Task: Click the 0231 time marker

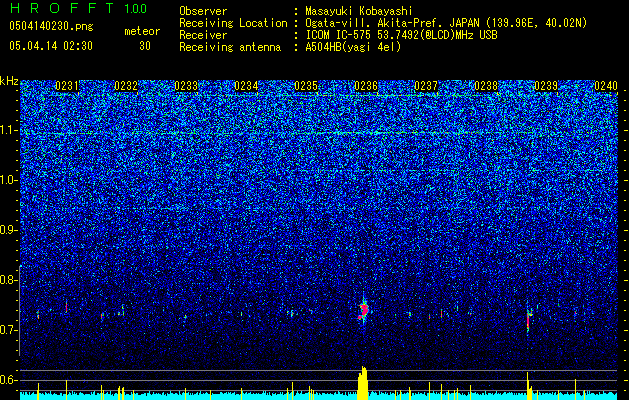Action: click(x=67, y=86)
